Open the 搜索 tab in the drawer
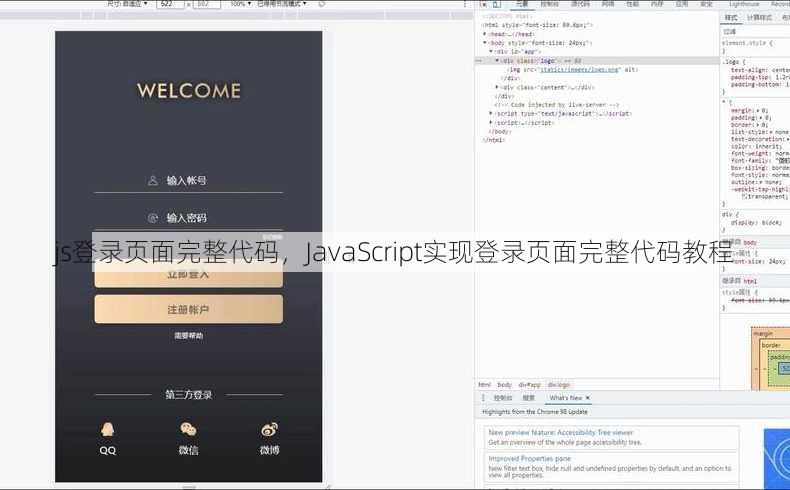Image resolution: width=790 pixels, height=490 pixels. pos(528,398)
